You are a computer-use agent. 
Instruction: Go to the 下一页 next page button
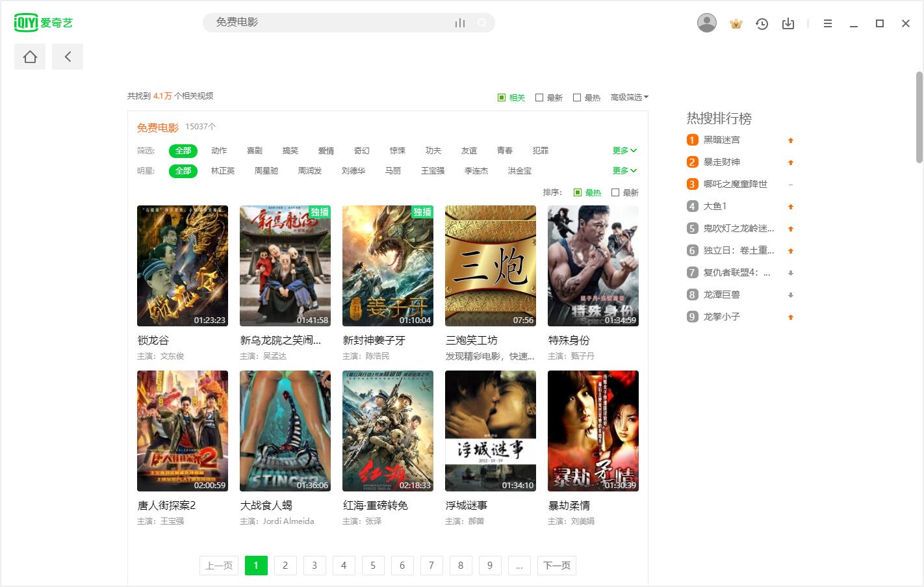(x=556, y=566)
